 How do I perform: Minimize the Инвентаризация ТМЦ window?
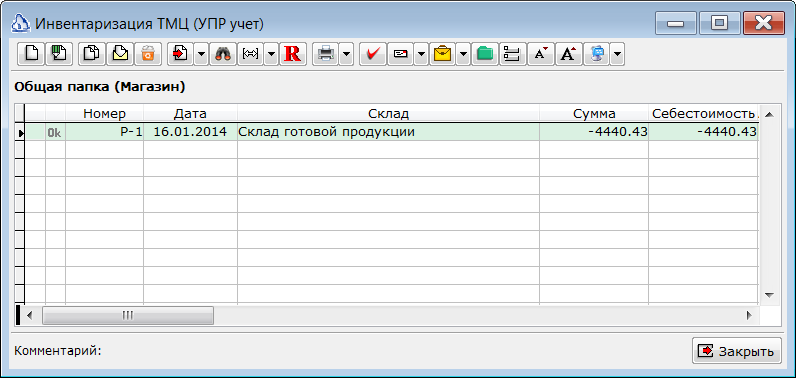coord(676,23)
